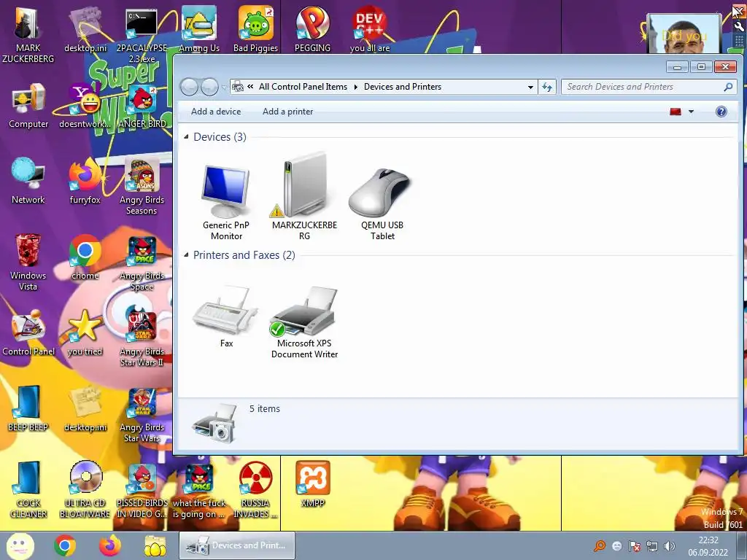The image size is (747, 560).
Task: Open the taskbar folder with eggs icon
Action: 155,545
